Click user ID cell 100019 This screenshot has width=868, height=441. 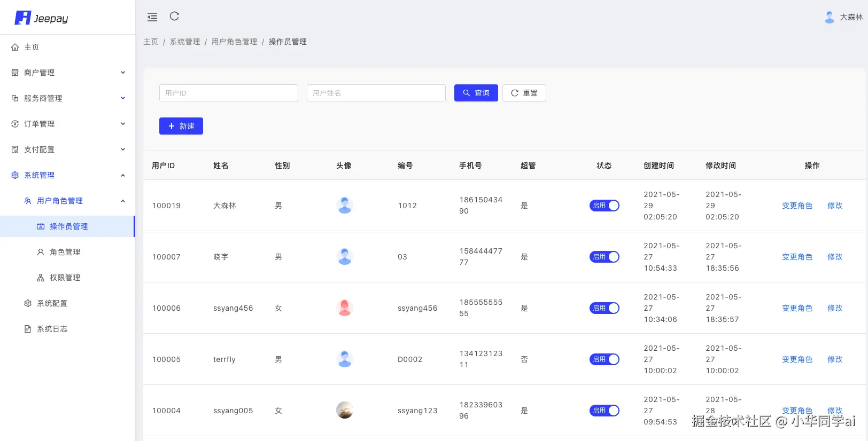click(x=166, y=206)
